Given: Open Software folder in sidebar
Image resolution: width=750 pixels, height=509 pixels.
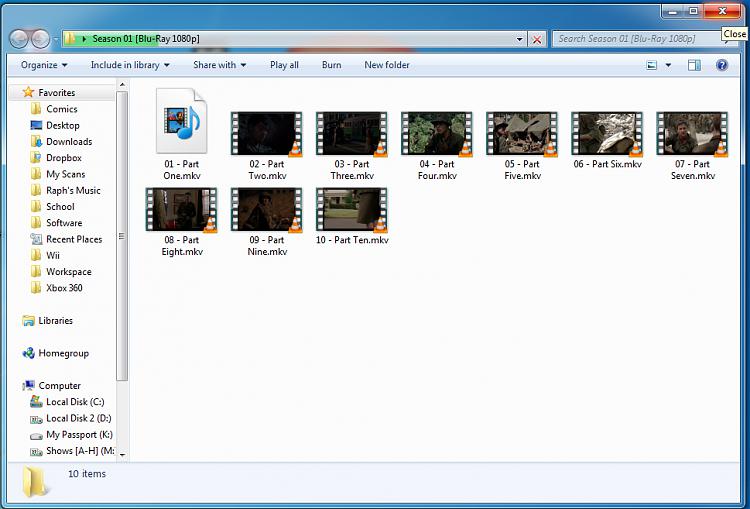Looking at the screenshot, I should (x=55, y=223).
